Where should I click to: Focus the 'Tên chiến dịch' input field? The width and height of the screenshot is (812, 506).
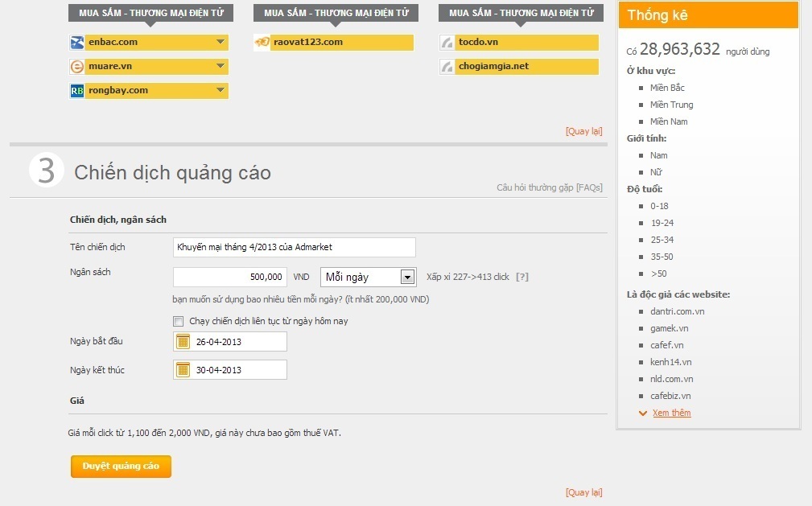[x=295, y=247]
